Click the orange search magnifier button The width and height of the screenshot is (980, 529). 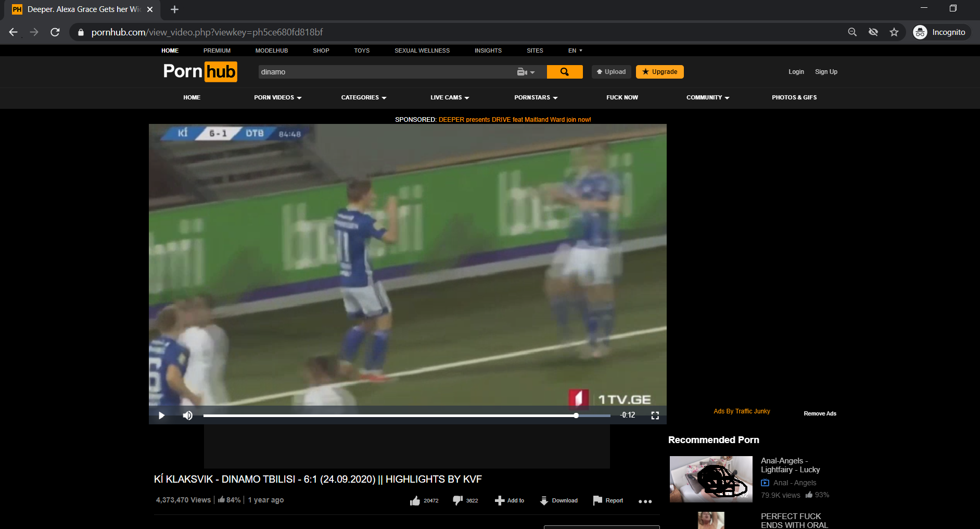click(565, 72)
